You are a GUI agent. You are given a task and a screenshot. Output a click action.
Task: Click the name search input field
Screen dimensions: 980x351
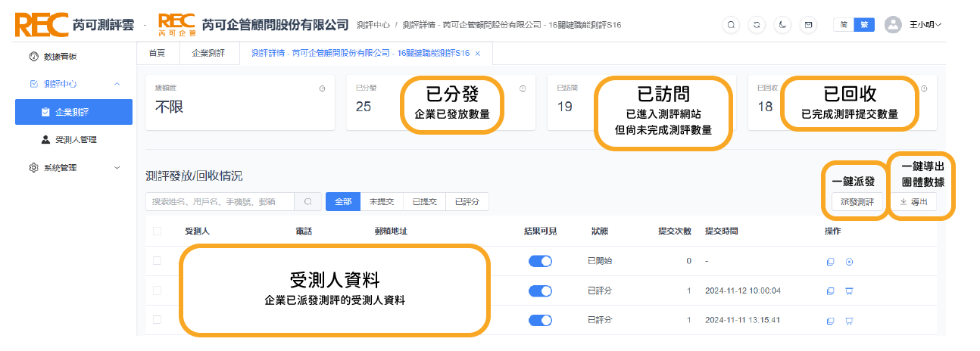pos(220,202)
